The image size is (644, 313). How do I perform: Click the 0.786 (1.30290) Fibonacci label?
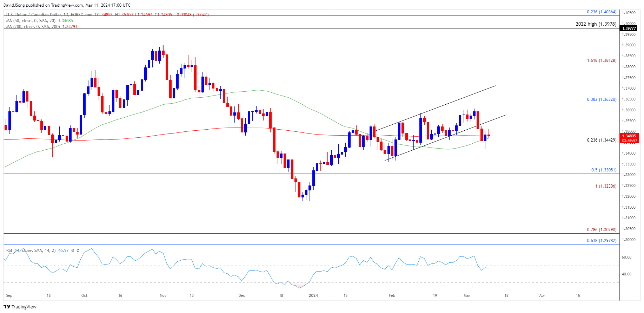(602, 230)
